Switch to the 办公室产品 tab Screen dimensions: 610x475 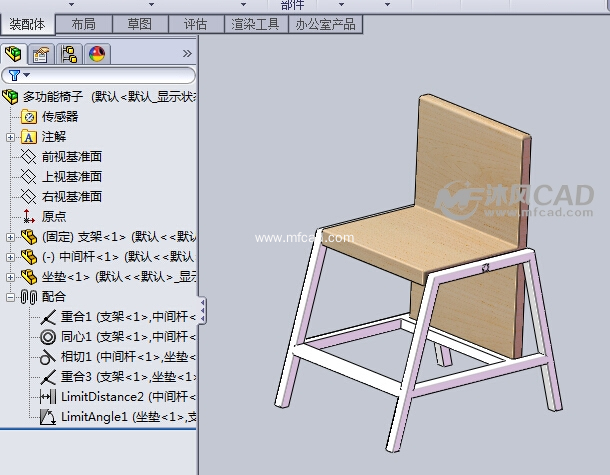pyautogui.click(x=325, y=25)
